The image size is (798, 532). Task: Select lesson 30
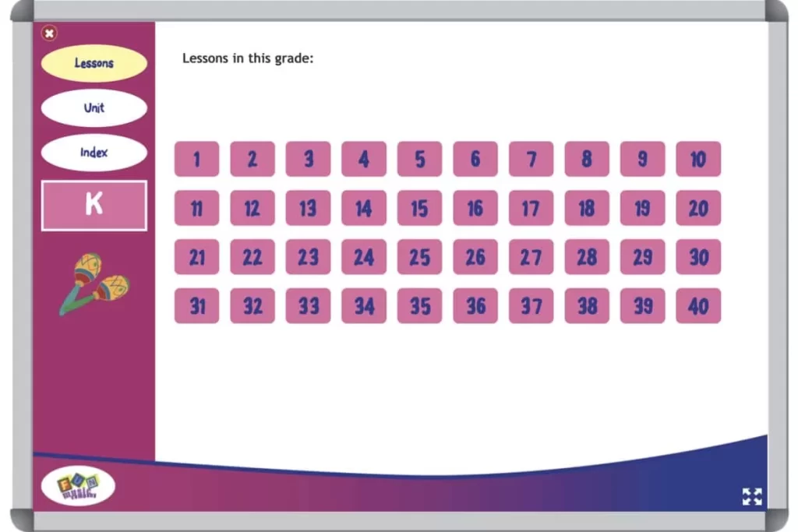[x=698, y=257]
